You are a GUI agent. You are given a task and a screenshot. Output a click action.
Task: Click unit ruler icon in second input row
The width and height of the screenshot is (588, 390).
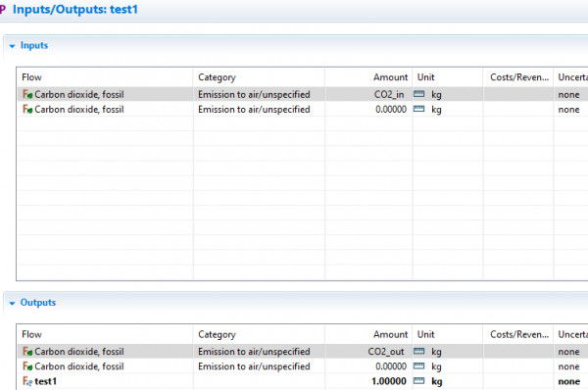point(418,109)
